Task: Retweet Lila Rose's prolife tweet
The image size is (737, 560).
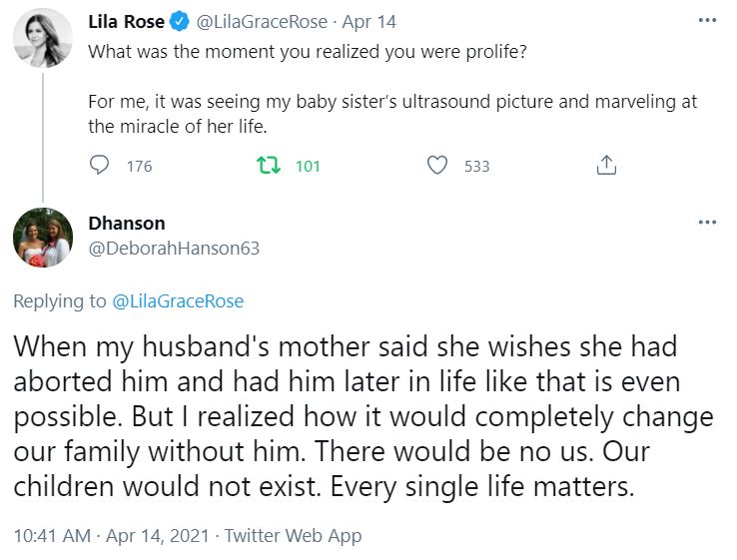Action: click(267, 166)
